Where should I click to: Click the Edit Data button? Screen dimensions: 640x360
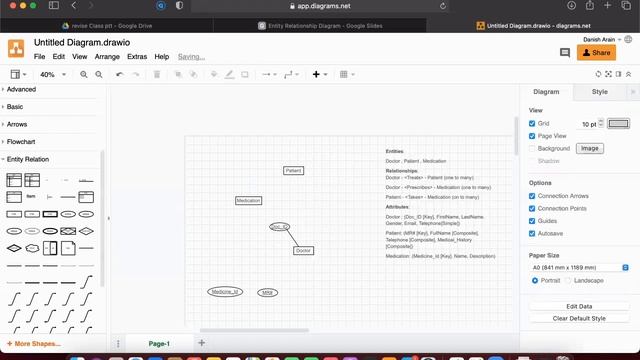[579, 306]
